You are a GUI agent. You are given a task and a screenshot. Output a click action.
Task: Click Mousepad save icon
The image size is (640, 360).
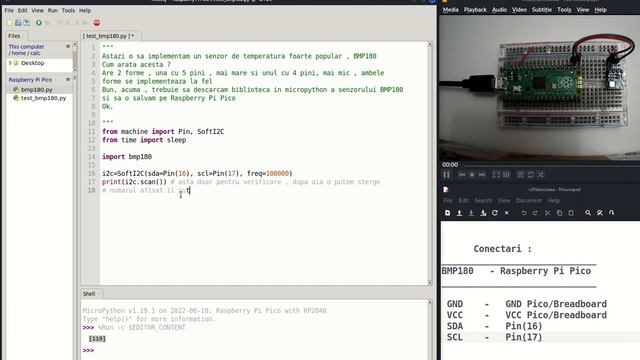471,213
